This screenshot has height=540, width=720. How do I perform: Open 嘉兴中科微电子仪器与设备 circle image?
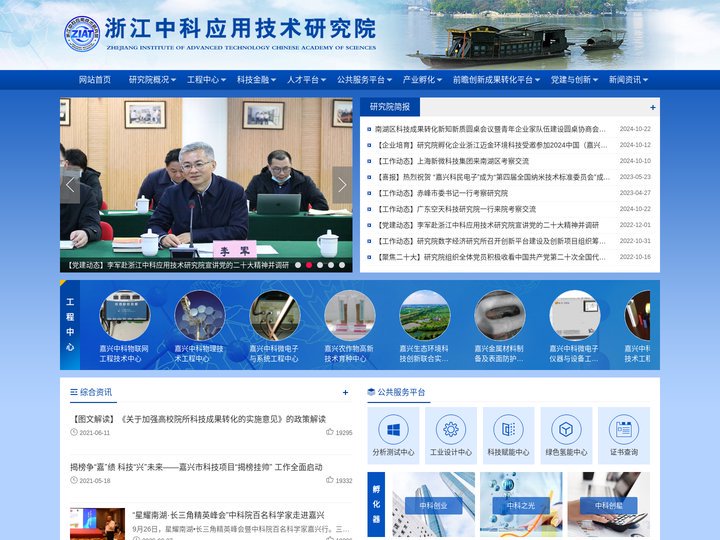click(x=575, y=315)
